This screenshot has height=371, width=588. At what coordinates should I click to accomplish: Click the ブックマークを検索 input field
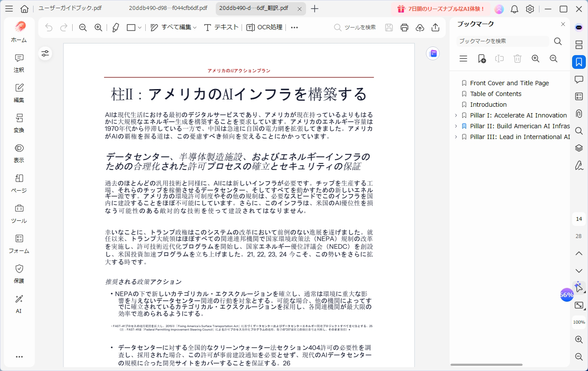coord(503,41)
